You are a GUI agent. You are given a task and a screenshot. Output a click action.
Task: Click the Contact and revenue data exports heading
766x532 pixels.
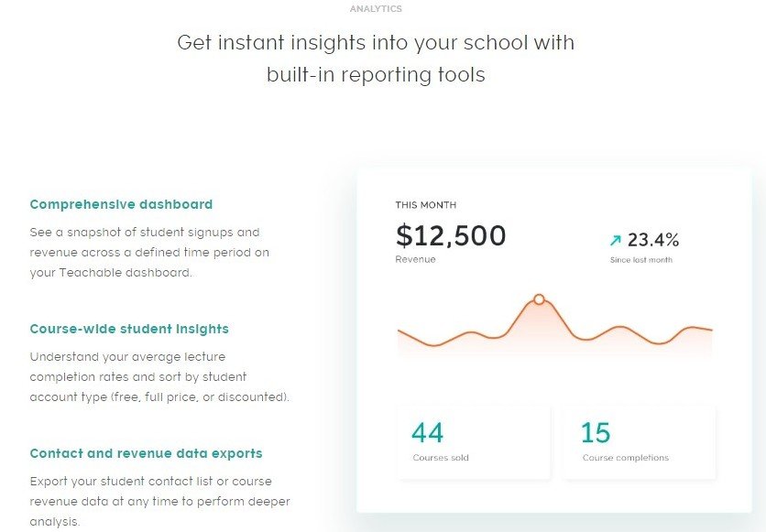[x=146, y=453]
